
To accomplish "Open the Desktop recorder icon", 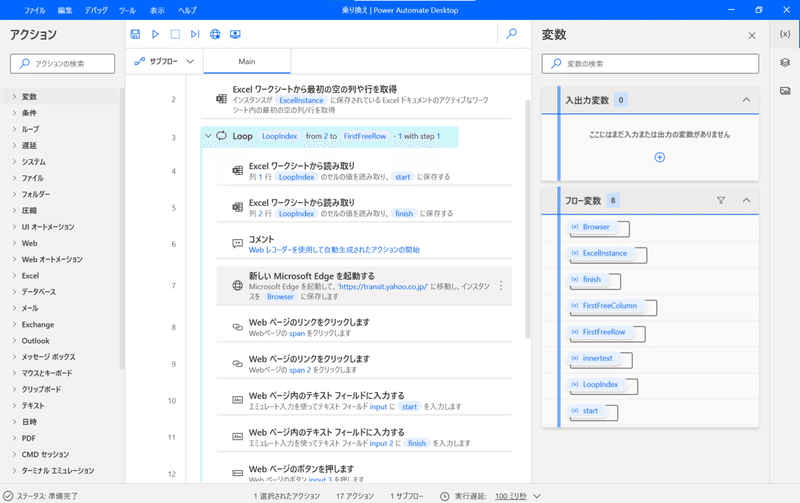I will 235,34.
